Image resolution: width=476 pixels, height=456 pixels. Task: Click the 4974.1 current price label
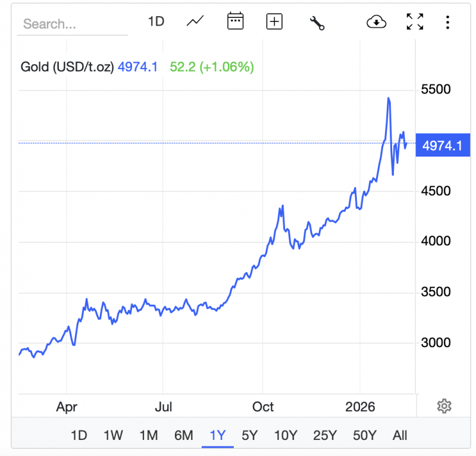point(442,145)
